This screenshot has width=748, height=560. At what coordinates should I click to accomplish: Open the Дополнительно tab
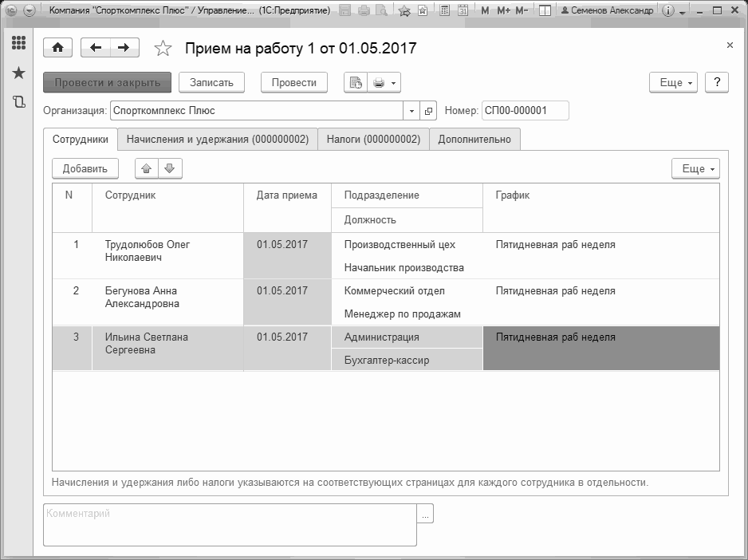[x=474, y=140]
